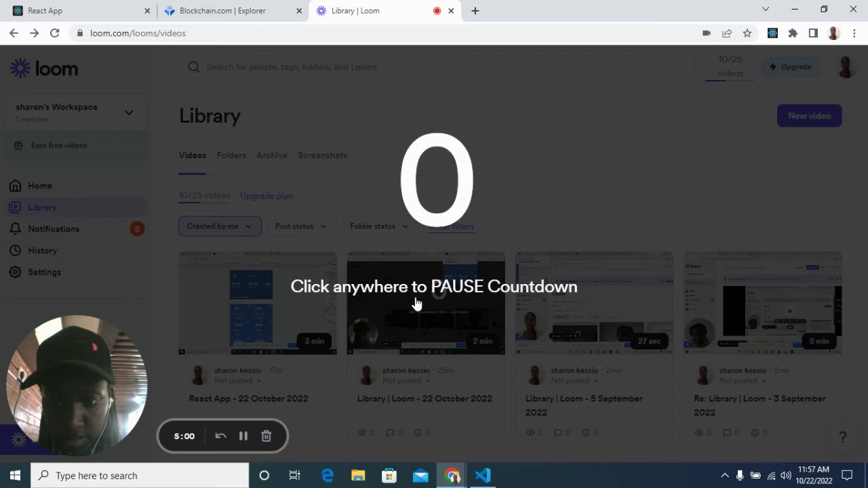Click the webcam bubble preview
This screenshot has width=868, height=488.
(77, 386)
